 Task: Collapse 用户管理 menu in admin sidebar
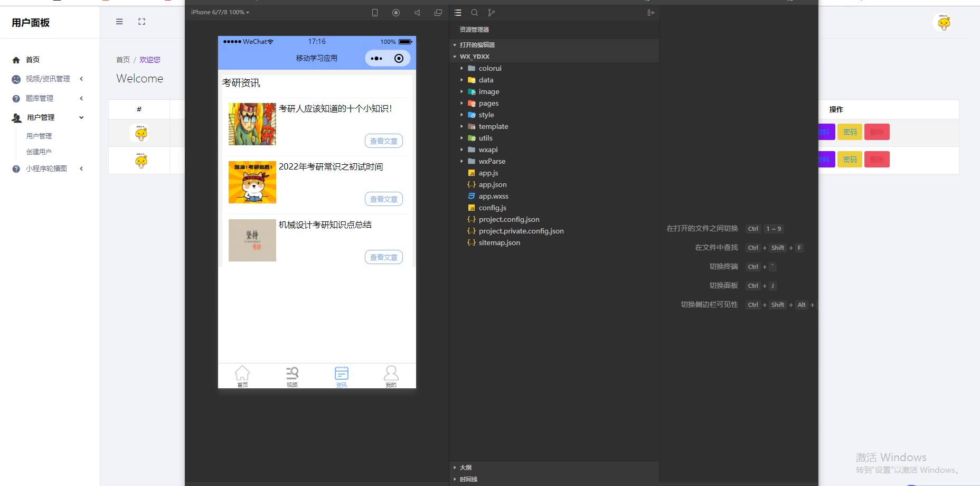tap(48, 117)
